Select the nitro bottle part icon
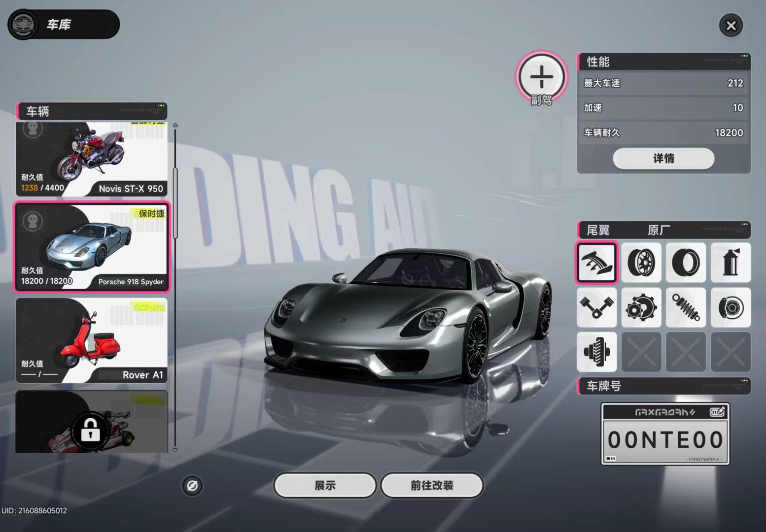766x532 pixels. pos(731,263)
